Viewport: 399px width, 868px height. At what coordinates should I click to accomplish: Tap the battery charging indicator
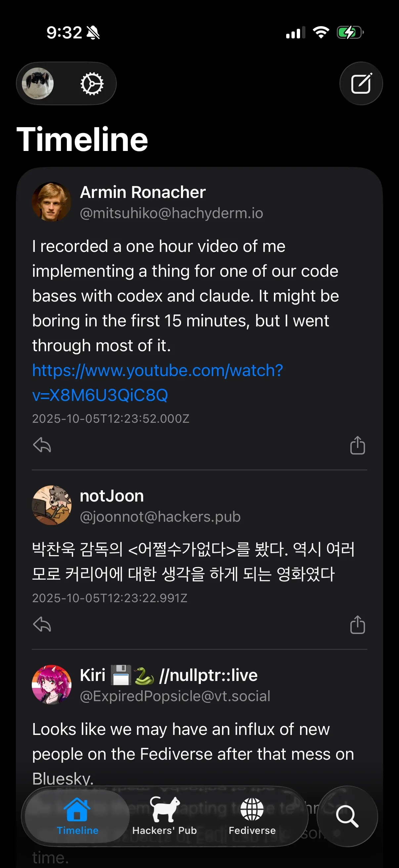pos(350,33)
